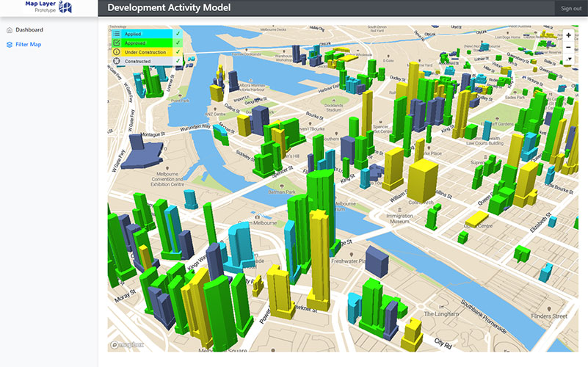Click the Approved checkbox icon in legend
Screen dimensions: 588x367
point(117,43)
